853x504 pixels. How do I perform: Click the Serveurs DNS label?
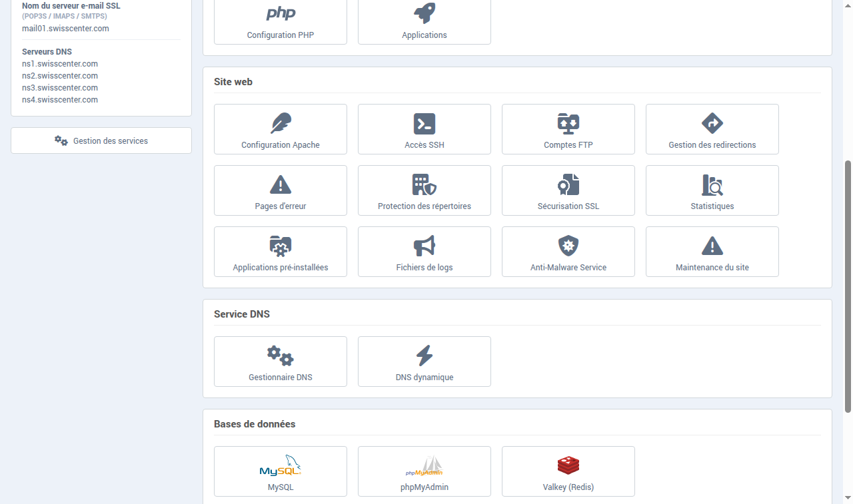click(x=47, y=52)
